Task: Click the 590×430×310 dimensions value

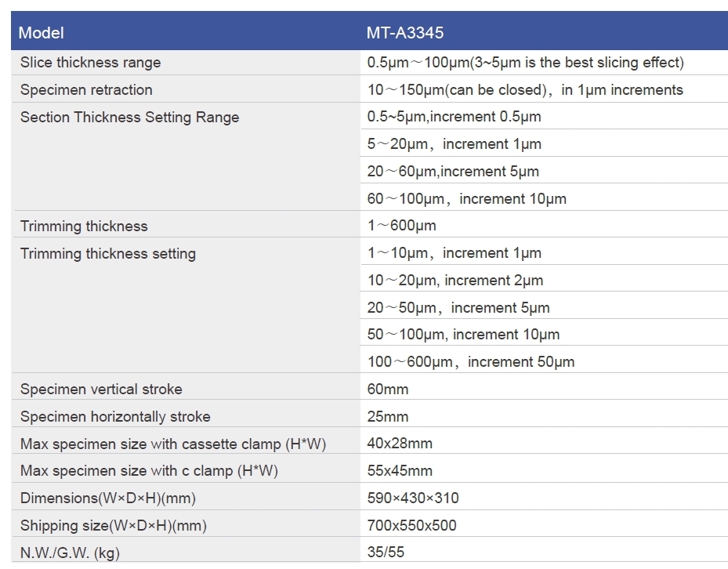Action: coord(413,498)
